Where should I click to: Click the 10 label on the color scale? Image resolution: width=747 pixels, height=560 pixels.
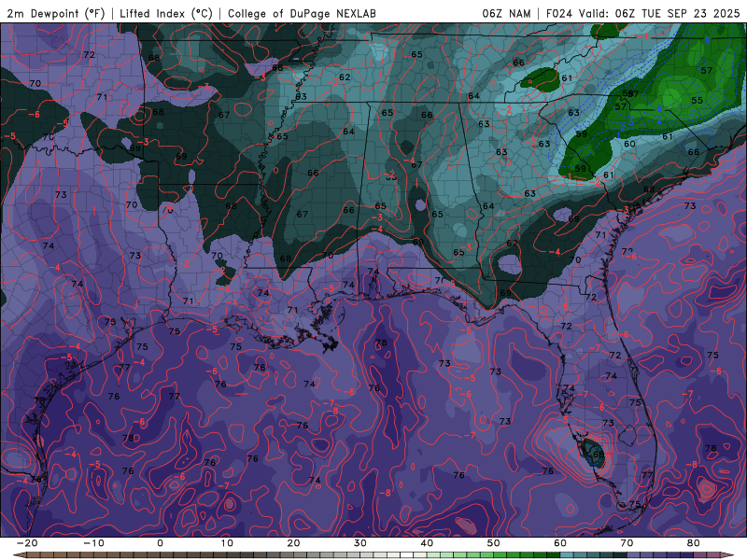coord(227,543)
